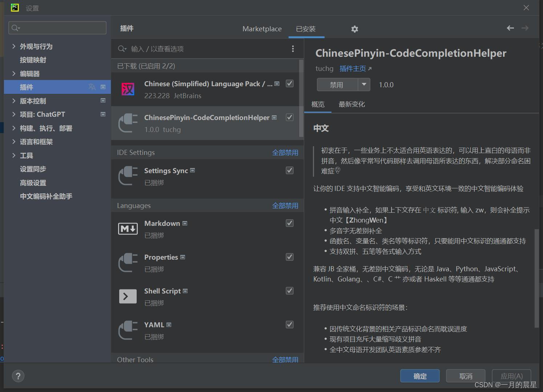Click the Markdown plugin icon

point(128,229)
